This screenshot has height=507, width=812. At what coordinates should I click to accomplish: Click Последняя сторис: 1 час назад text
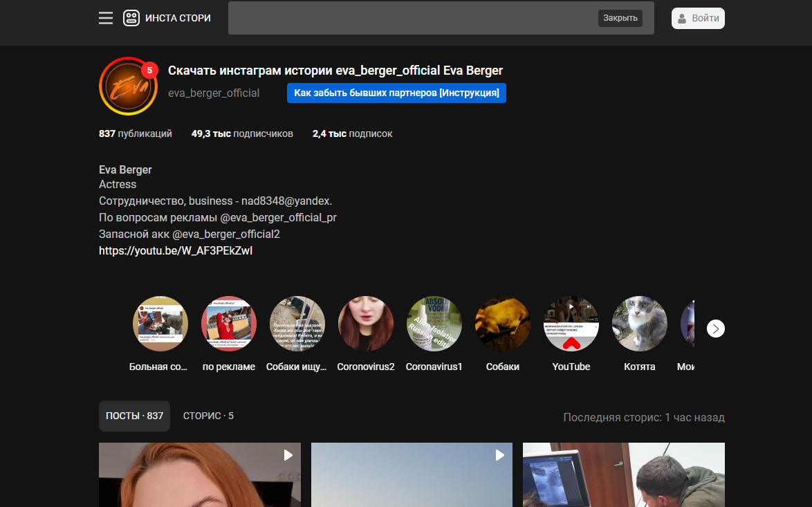(x=644, y=417)
